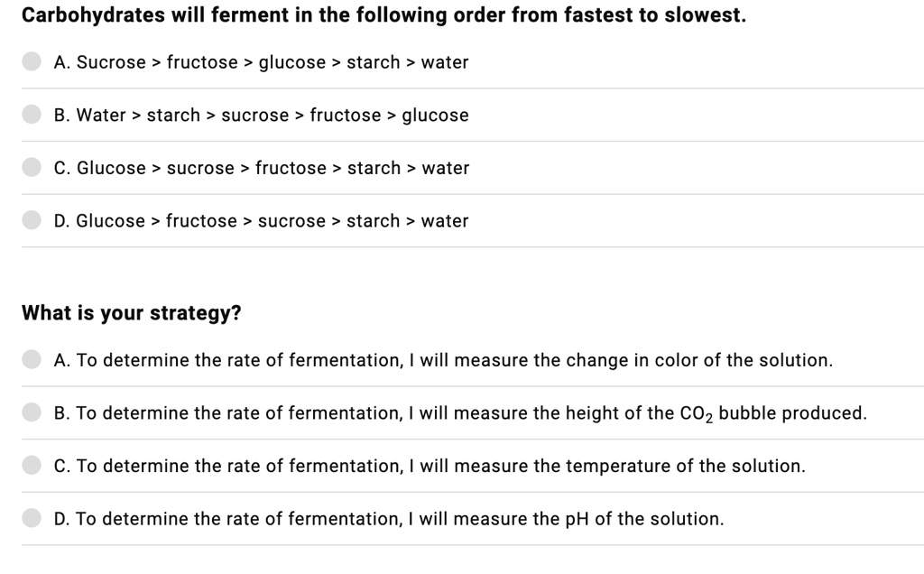The height and width of the screenshot is (574, 924).
Task: Select radio button for answer C, Glucose > sucrose sequence
Action: [32, 168]
